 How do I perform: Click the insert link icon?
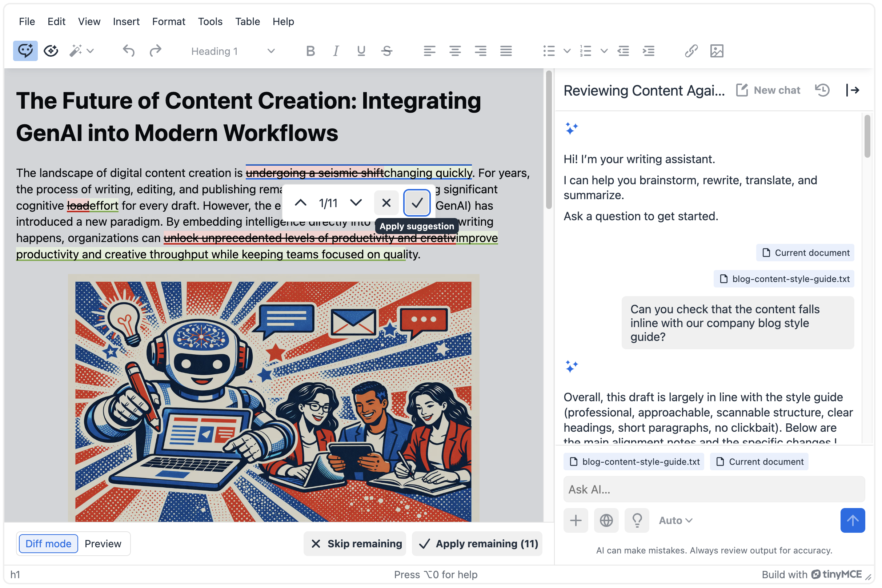coord(691,51)
